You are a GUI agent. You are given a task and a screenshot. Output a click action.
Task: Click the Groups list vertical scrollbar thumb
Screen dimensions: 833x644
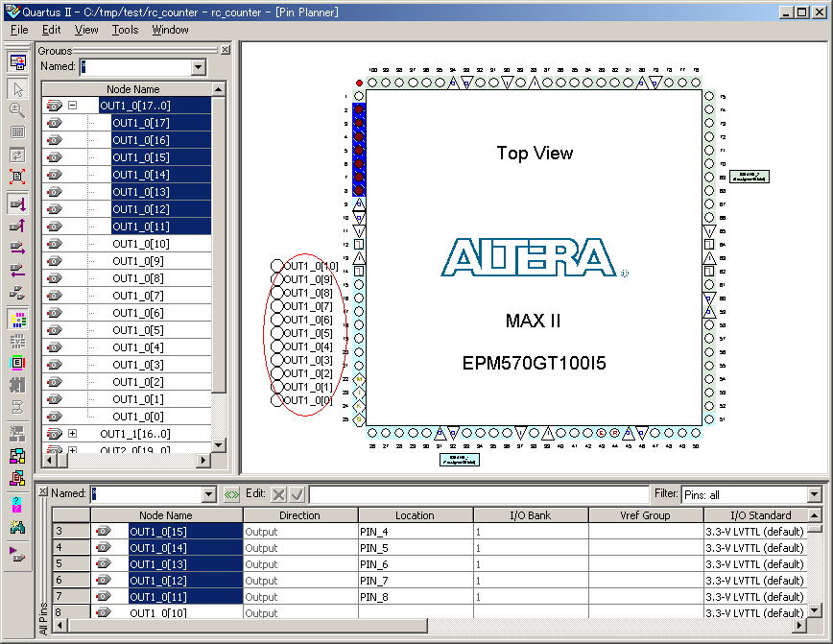pos(219,245)
